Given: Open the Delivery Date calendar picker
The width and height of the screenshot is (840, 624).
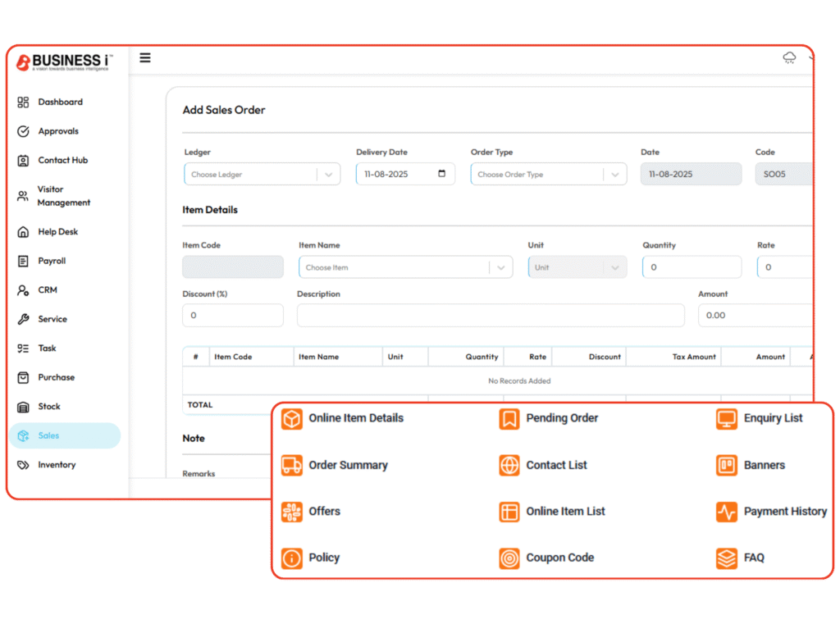Looking at the screenshot, I should [x=442, y=175].
